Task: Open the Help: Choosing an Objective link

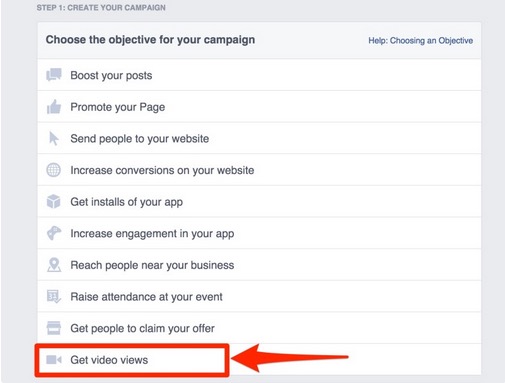Action: (420, 41)
